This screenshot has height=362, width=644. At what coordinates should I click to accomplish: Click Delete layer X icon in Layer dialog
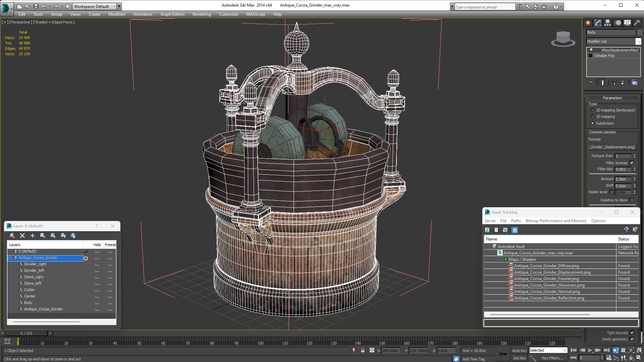[x=22, y=235]
